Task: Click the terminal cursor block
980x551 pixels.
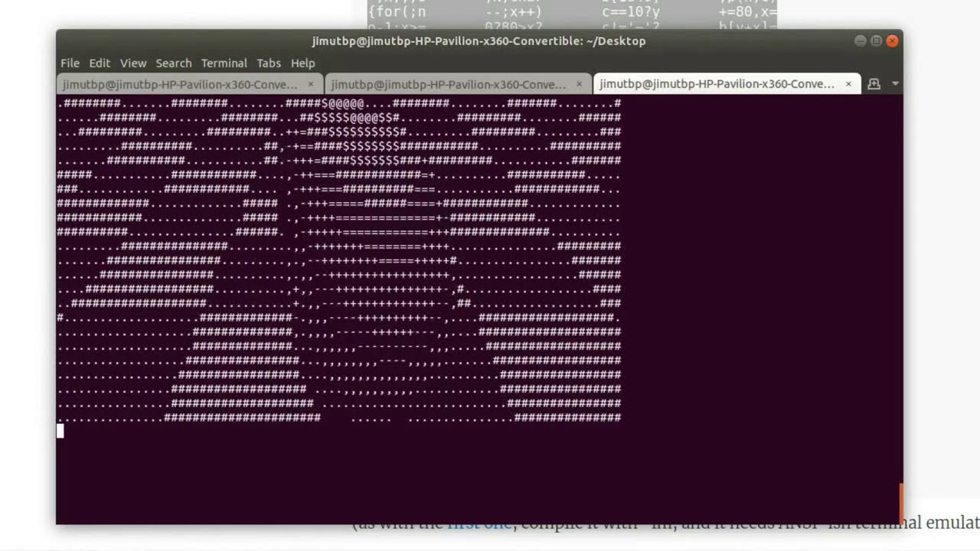Action: point(60,431)
